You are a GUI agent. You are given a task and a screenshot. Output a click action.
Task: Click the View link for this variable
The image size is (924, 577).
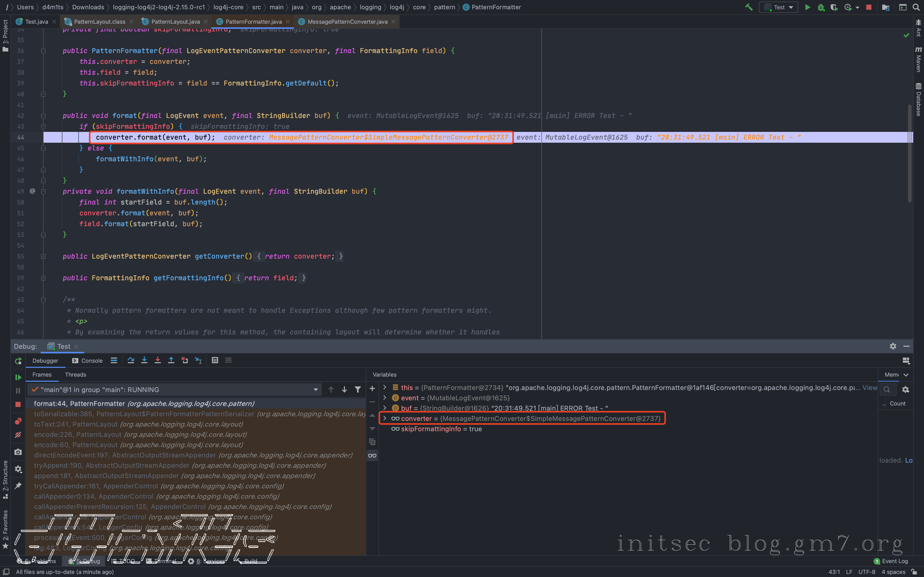[x=869, y=388]
